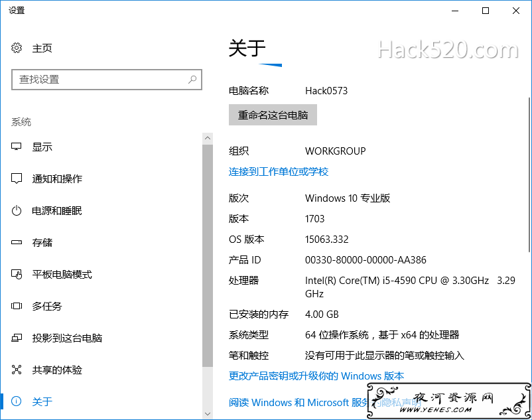The width and height of the screenshot is (532, 420).
Task: Click the WORKGROUP value
Action: pyautogui.click(x=335, y=151)
